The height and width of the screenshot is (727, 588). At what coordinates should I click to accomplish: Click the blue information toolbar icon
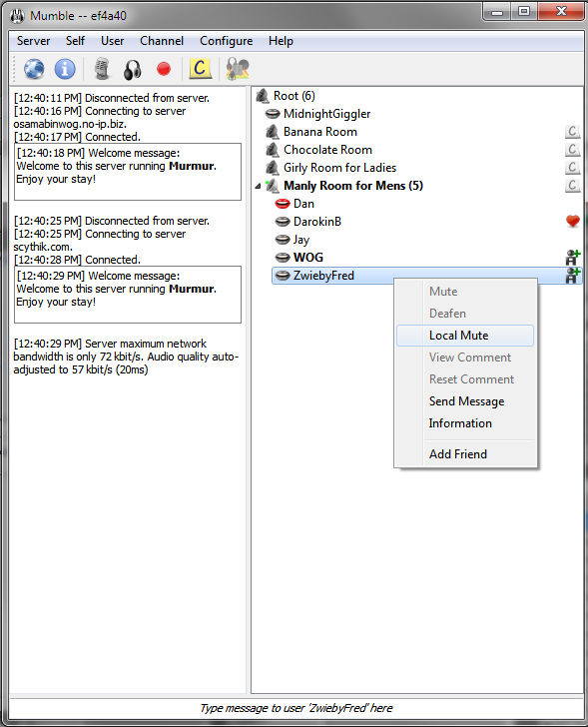point(65,69)
